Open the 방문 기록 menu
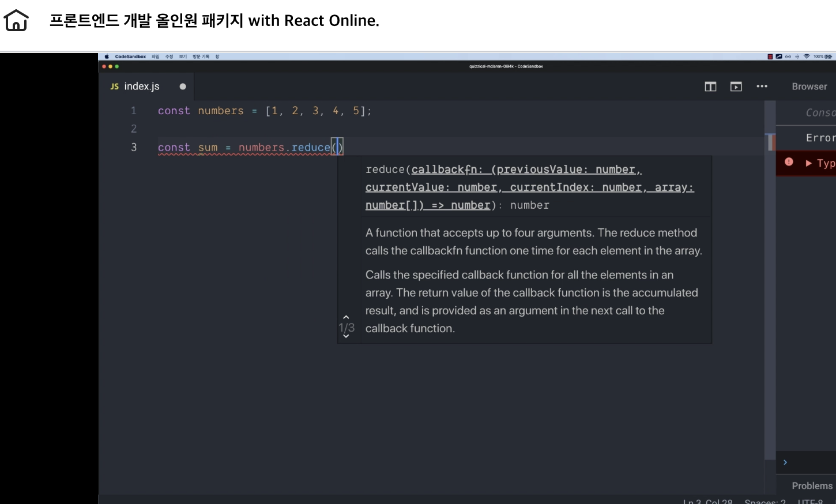836x504 pixels. point(201,57)
